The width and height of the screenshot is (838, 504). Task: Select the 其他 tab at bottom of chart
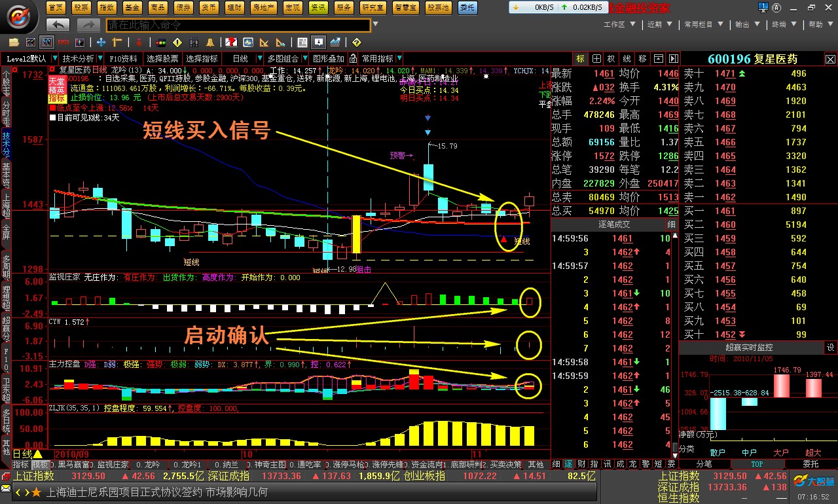coord(536,464)
